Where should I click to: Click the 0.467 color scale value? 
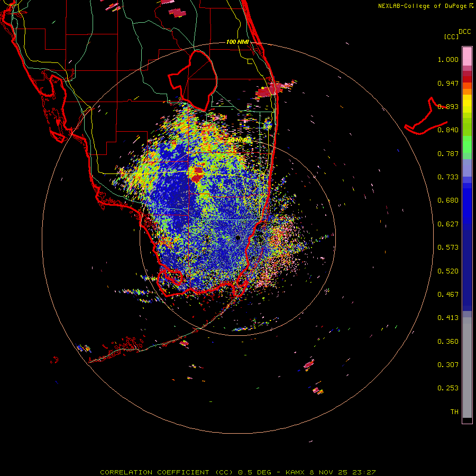pyautogui.click(x=448, y=295)
